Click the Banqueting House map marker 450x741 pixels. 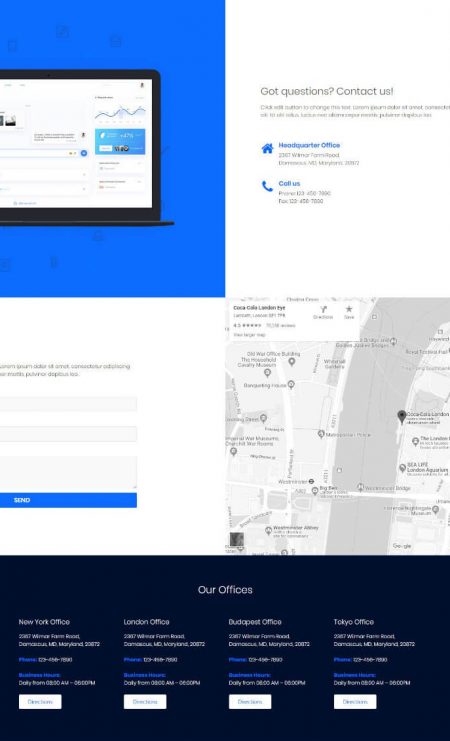(x=291, y=385)
